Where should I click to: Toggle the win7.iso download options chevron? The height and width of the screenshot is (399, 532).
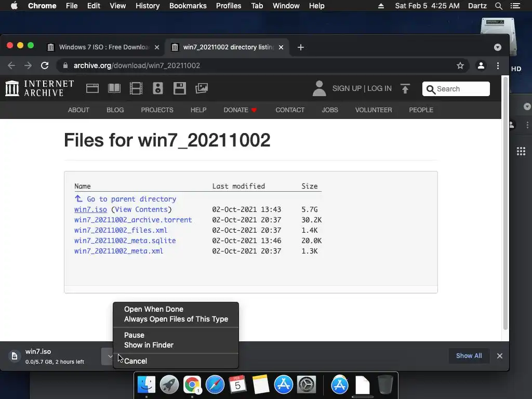tap(109, 356)
